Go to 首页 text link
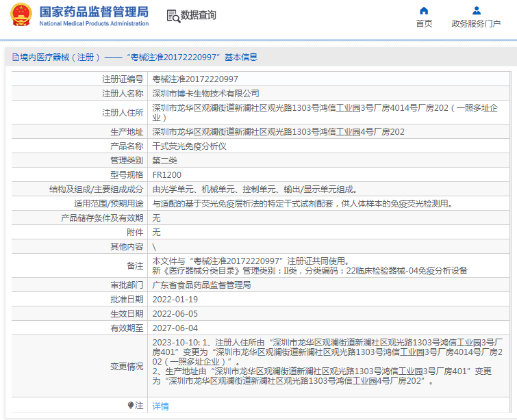Image resolution: width=517 pixels, height=420 pixels. pyautogui.click(x=424, y=24)
